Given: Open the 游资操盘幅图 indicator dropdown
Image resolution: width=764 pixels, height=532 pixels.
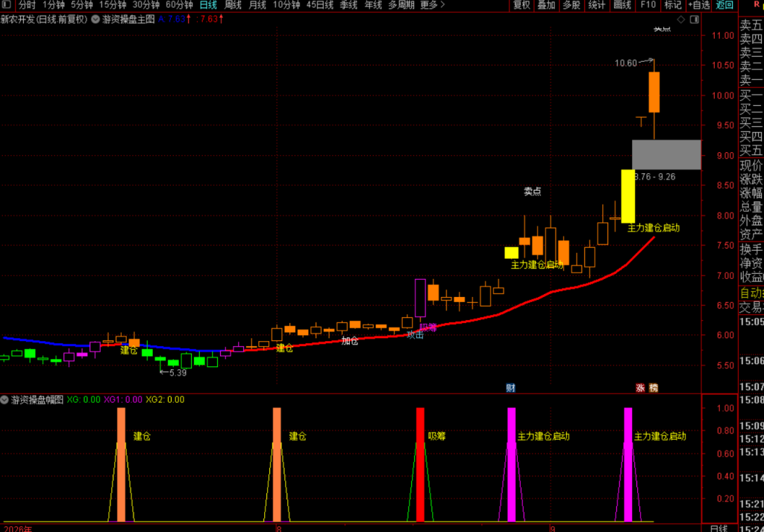Looking at the screenshot, I should (6, 400).
